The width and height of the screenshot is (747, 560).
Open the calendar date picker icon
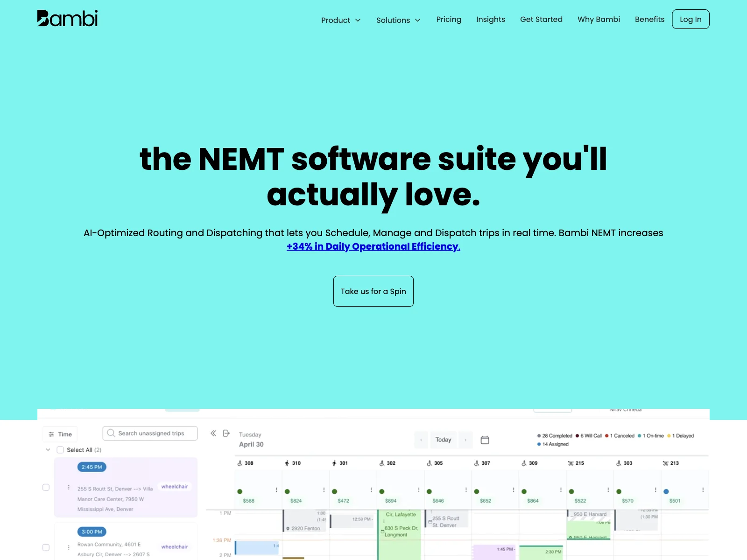[x=485, y=440]
